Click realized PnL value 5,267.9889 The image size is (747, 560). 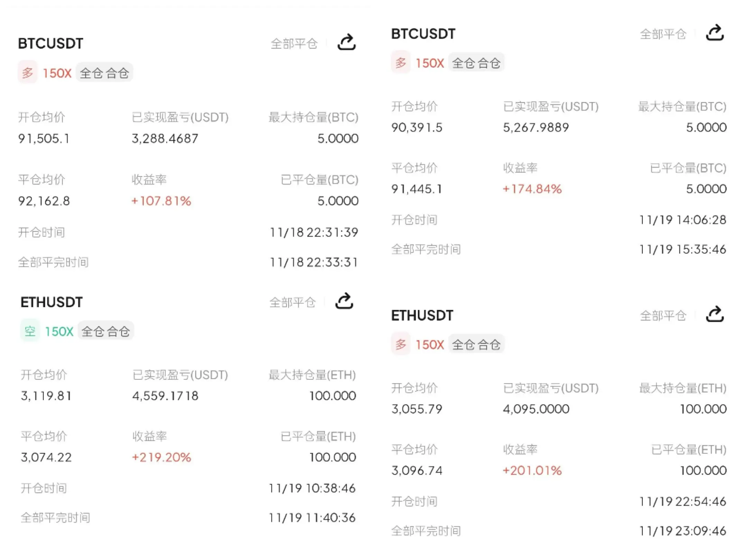click(536, 128)
